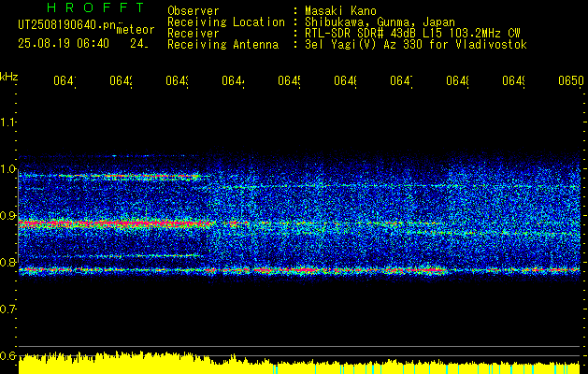Click the date 25.08.19 06:40 text
Screen dimensions: 588x374
point(64,44)
